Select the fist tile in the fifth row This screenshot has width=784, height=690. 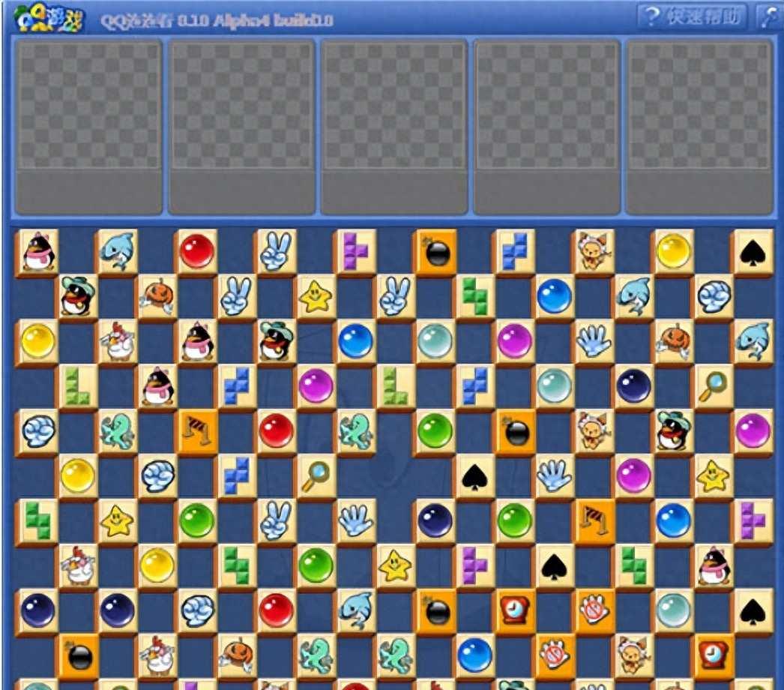pos(37,430)
